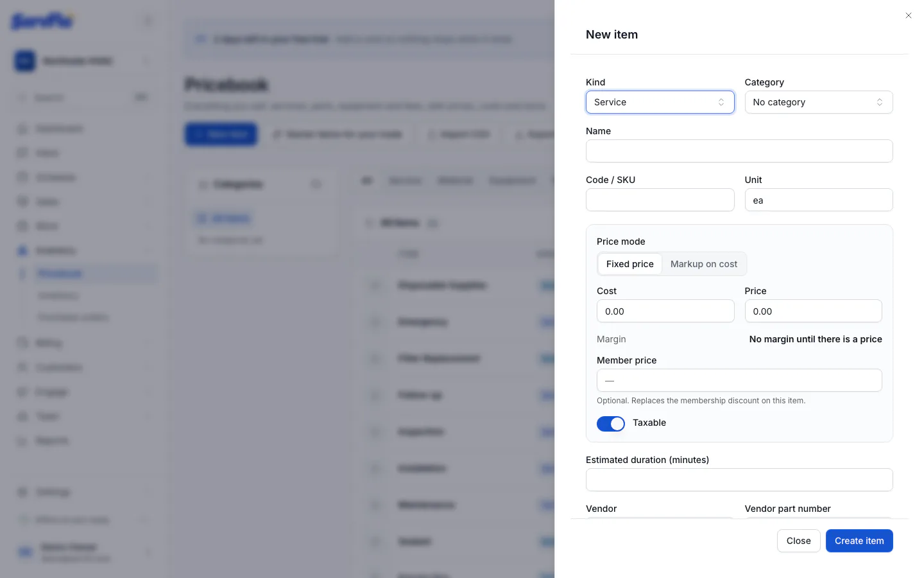The image size is (924, 578).
Task: Click the Member price input field
Action: pyautogui.click(x=739, y=380)
